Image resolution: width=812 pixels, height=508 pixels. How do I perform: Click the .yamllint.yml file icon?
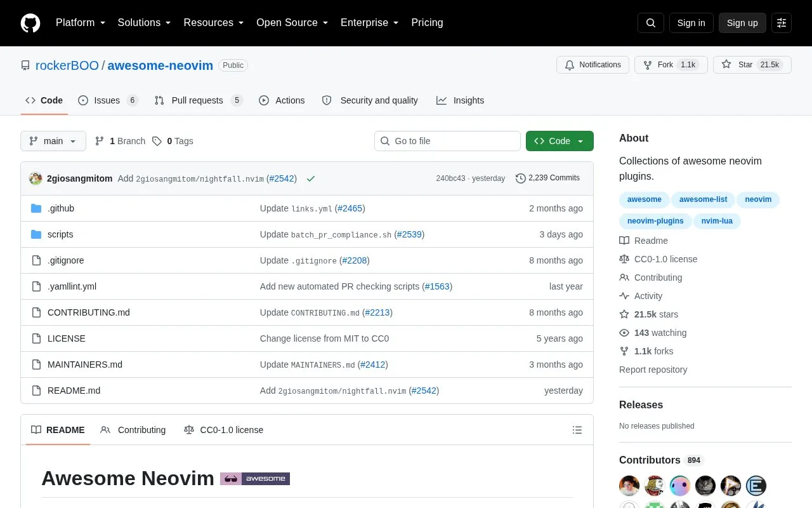coord(36,286)
